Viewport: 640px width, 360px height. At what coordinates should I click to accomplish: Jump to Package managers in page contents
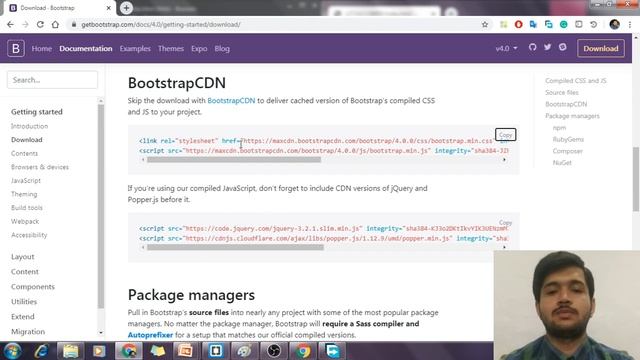(x=572, y=116)
